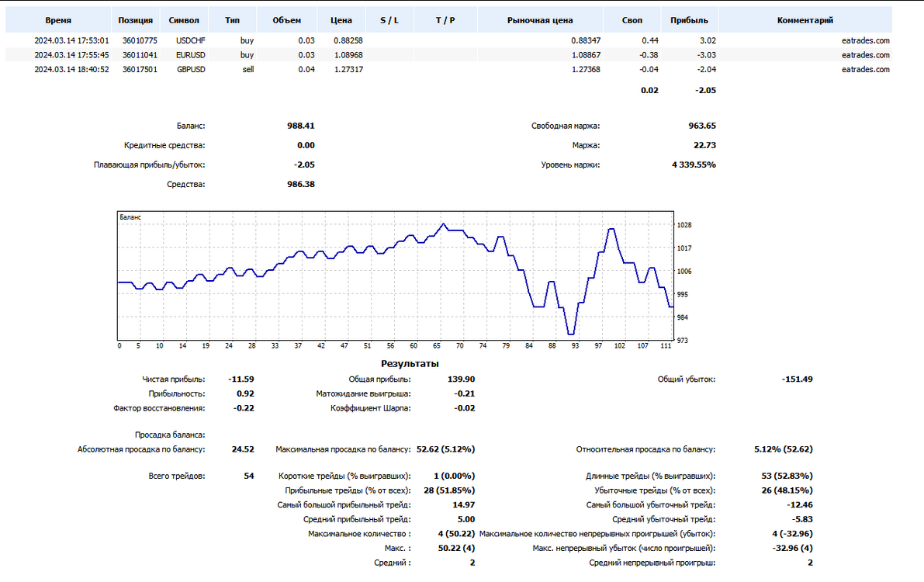Click the T / P column header
Screen dimensions: 924x582
click(445, 20)
